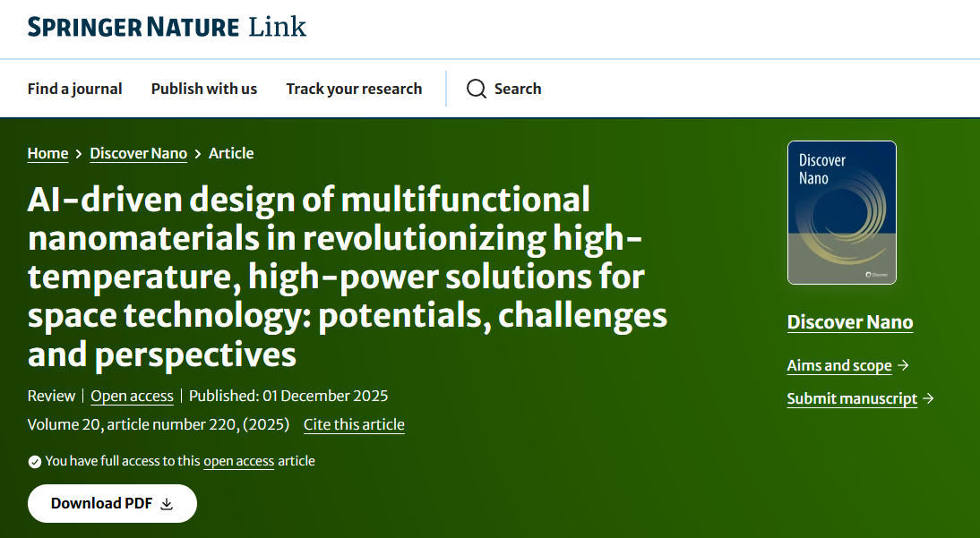Click the magnifying glass search icon

click(477, 89)
